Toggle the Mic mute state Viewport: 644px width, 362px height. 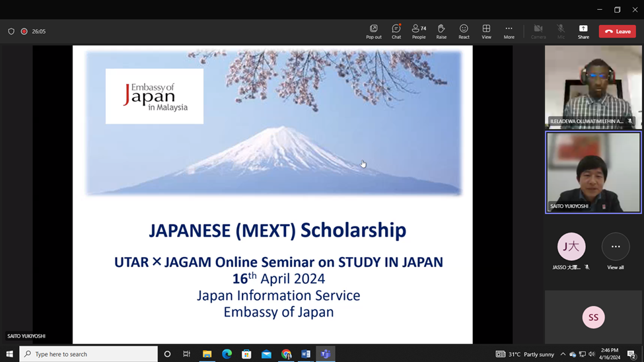561,32
